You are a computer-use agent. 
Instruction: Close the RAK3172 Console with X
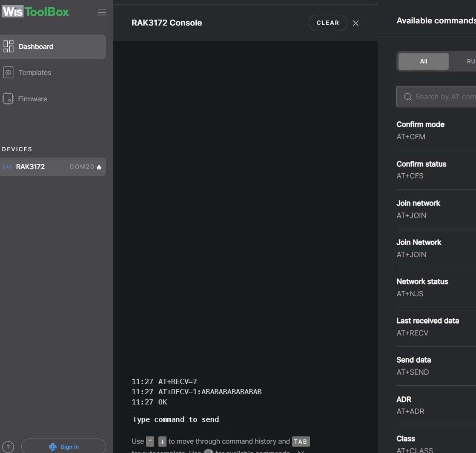[x=356, y=23]
